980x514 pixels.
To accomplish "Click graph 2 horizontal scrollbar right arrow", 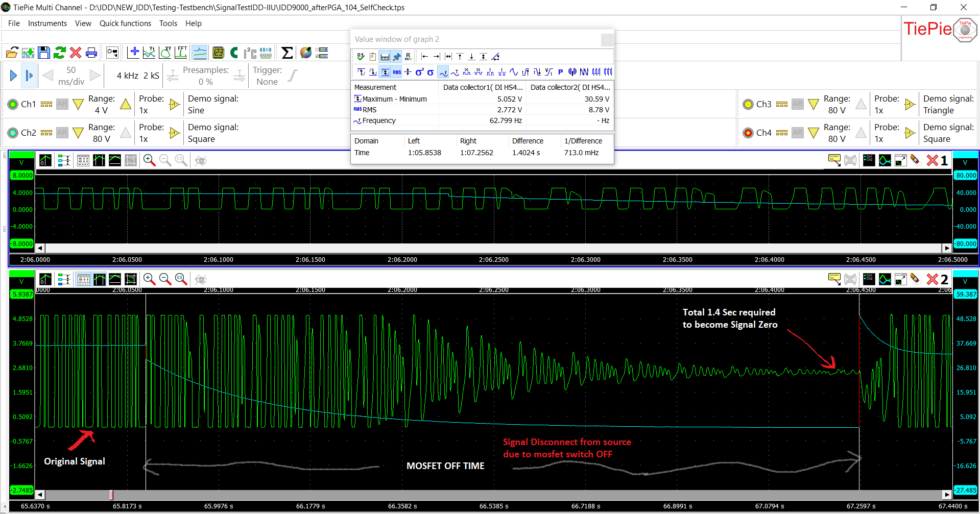I will click(947, 495).
